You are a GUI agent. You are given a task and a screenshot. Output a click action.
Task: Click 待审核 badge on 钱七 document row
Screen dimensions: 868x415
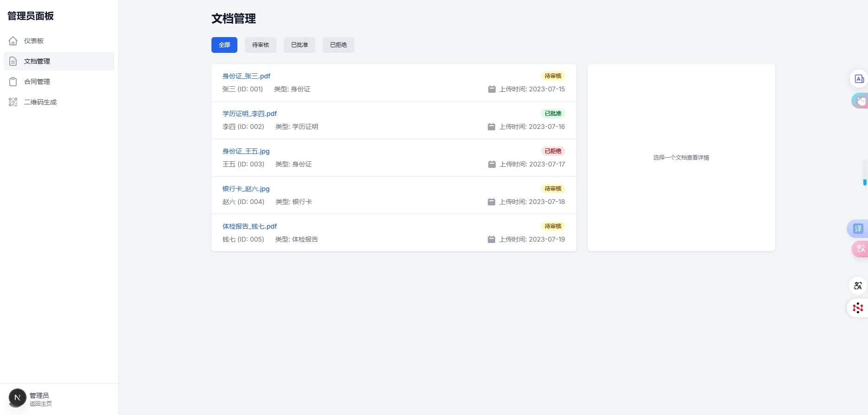point(553,226)
